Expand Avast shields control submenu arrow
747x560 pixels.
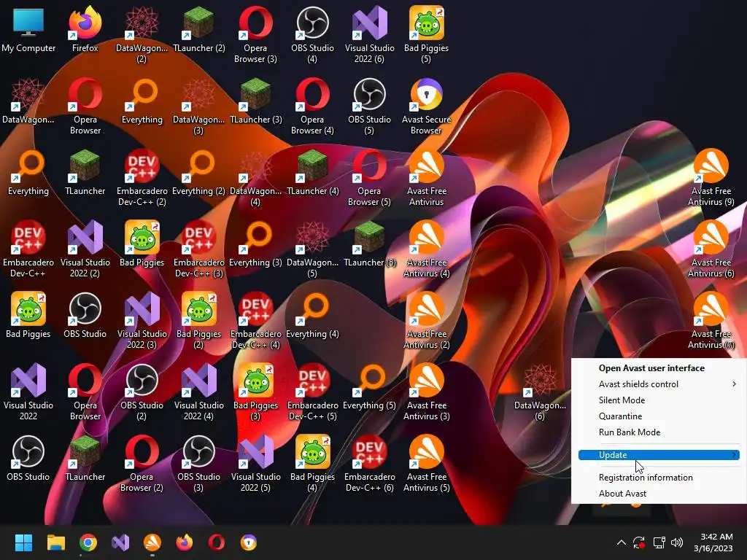pyautogui.click(x=734, y=384)
